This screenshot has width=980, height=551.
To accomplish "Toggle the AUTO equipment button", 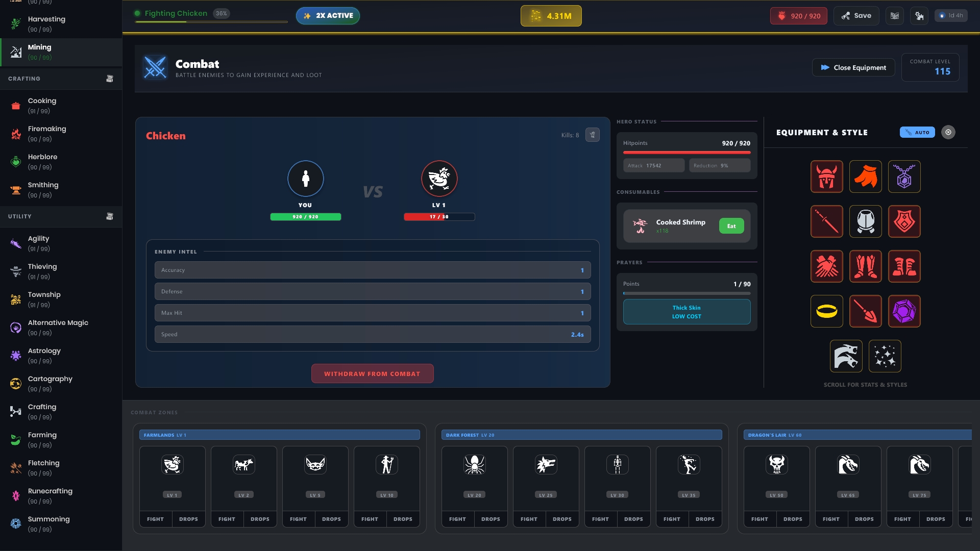I will [917, 132].
